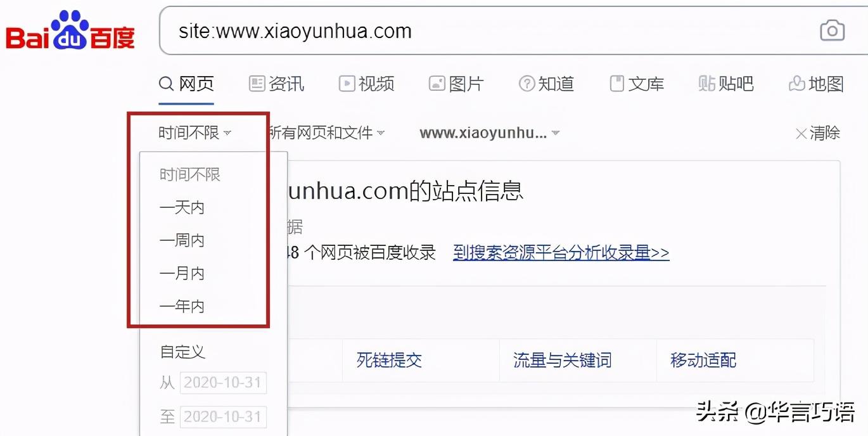Click the 死链提交 link

tap(389, 361)
